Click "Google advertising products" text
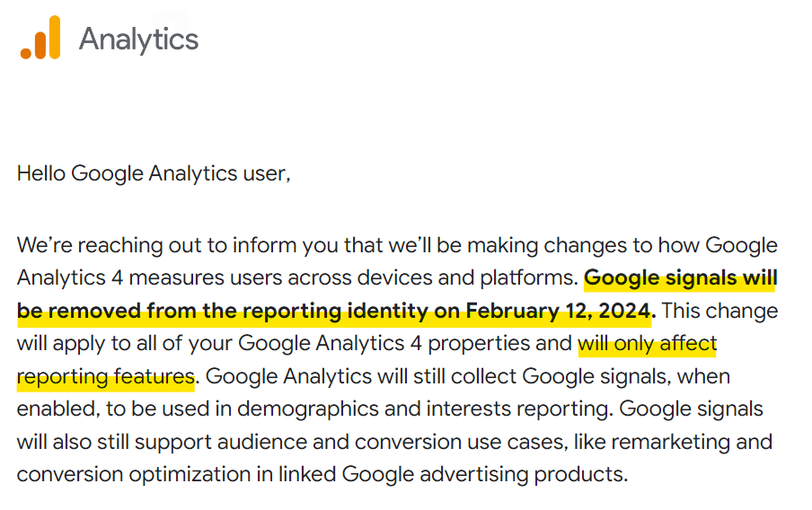The image size is (812, 510). coord(485,475)
